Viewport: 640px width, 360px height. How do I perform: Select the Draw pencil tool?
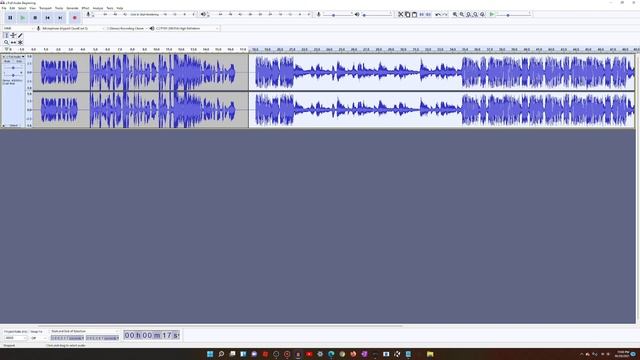(x=20, y=36)
